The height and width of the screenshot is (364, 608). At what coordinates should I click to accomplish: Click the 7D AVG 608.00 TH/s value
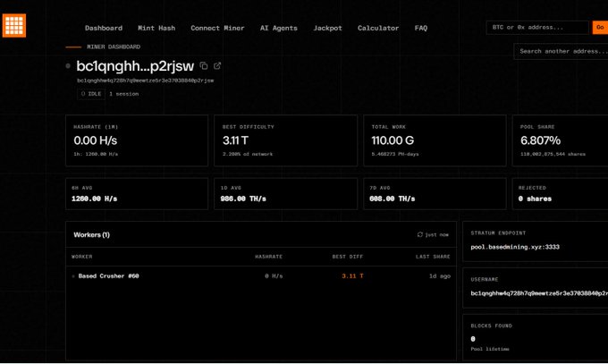tap(392, 199)
